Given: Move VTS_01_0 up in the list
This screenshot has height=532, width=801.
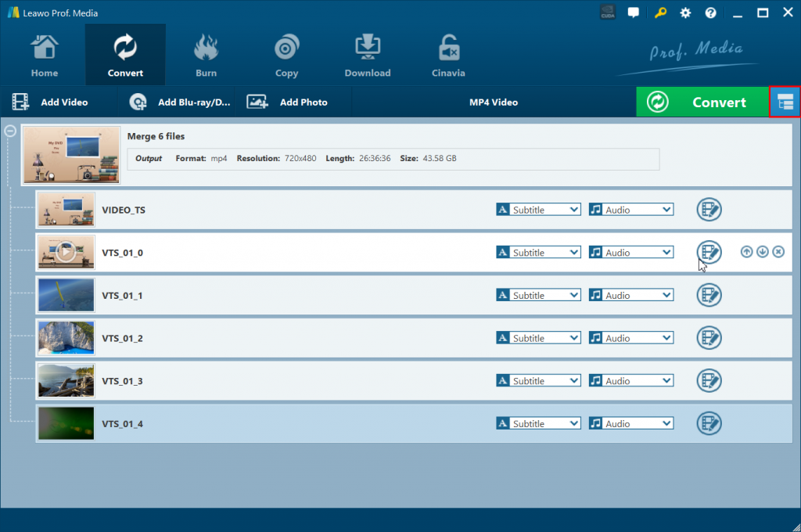Looking at the screenshot, I should [746, 251].
